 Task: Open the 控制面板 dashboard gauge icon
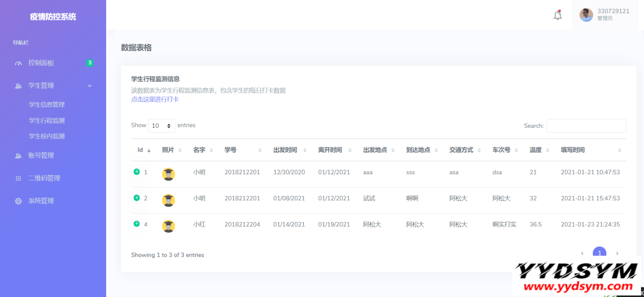tap(19, 62)
